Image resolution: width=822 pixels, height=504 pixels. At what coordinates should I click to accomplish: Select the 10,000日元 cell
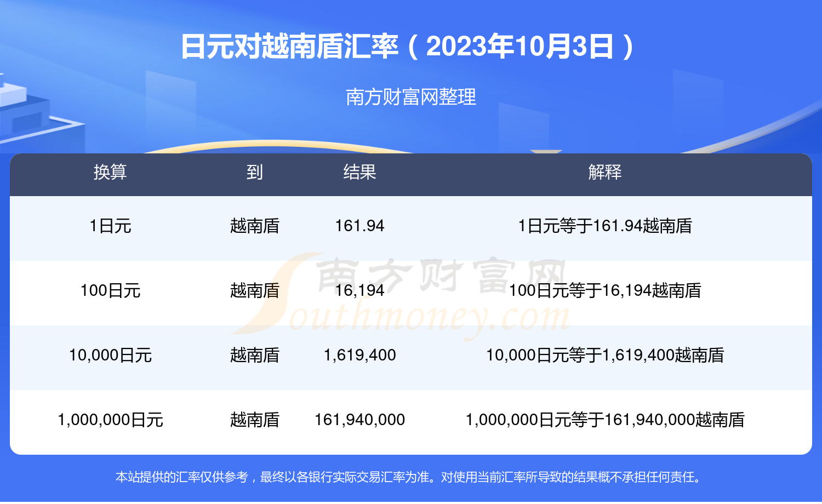click(110, 355)
